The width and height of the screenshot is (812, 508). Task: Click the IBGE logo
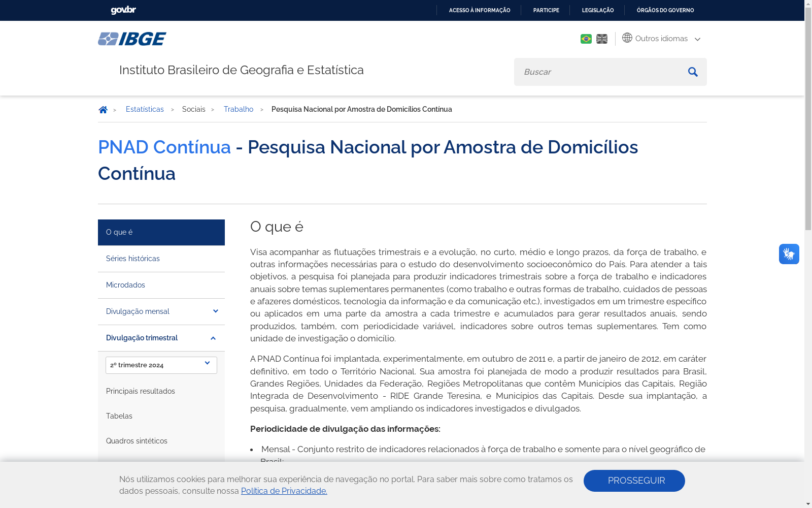(x=132, y=39)
